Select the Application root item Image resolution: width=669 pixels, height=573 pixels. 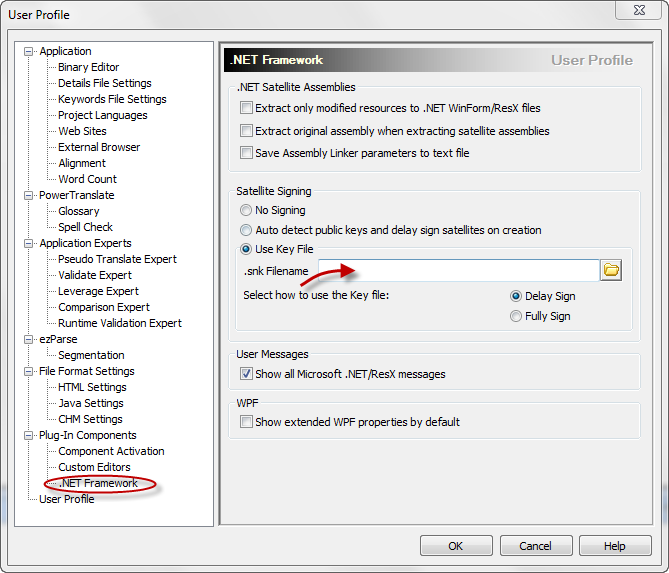point(65,51)
